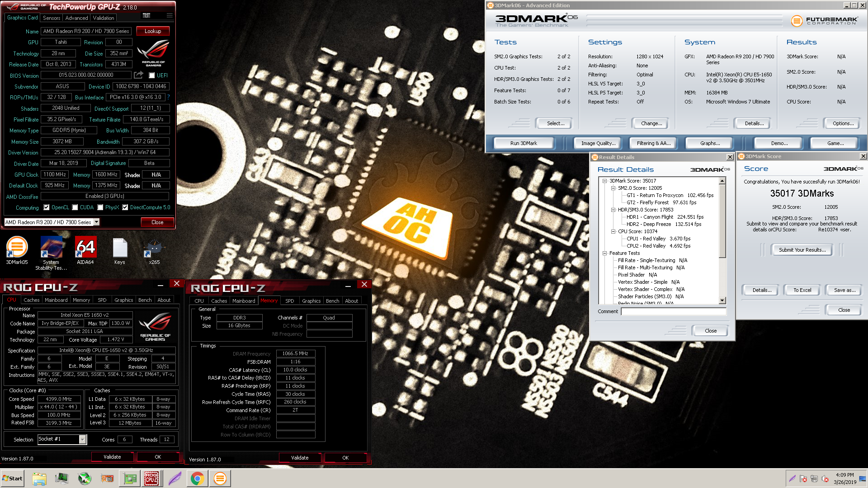The image size is (868, 488).
Task: Toggle the PhysX checkbox
Action: pyautogui.click(x=100, y=207)
